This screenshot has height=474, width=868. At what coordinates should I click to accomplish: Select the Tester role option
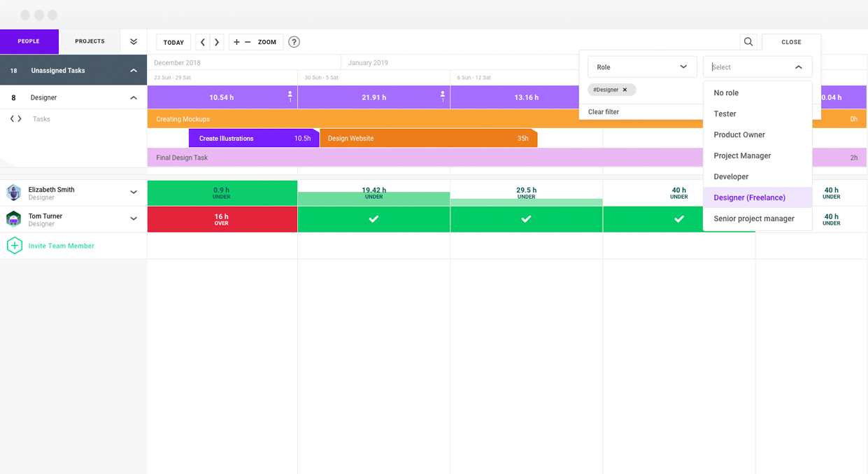757,114
